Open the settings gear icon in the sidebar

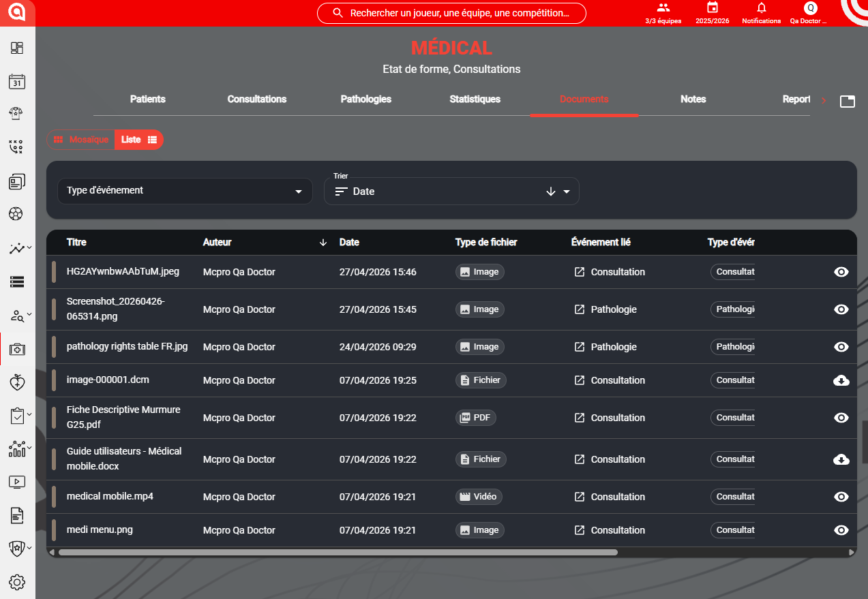pyautogui.click(x=17, y=582)
